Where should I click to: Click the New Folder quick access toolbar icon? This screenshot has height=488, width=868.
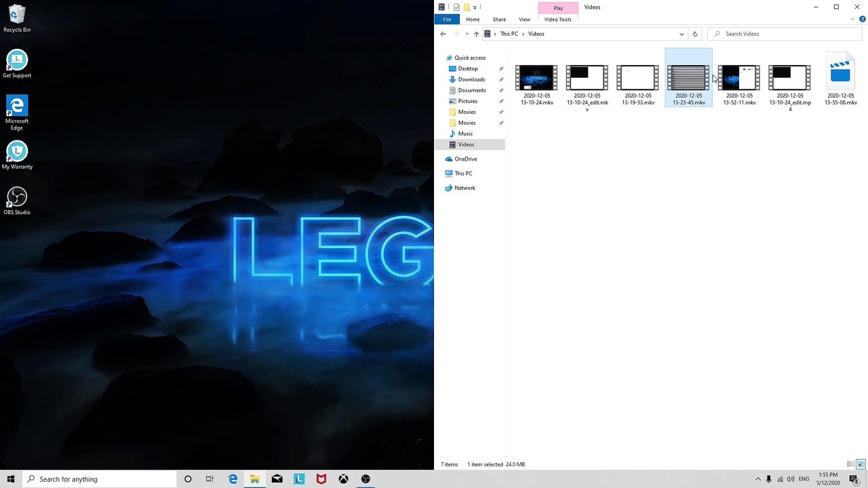(467, 7)
